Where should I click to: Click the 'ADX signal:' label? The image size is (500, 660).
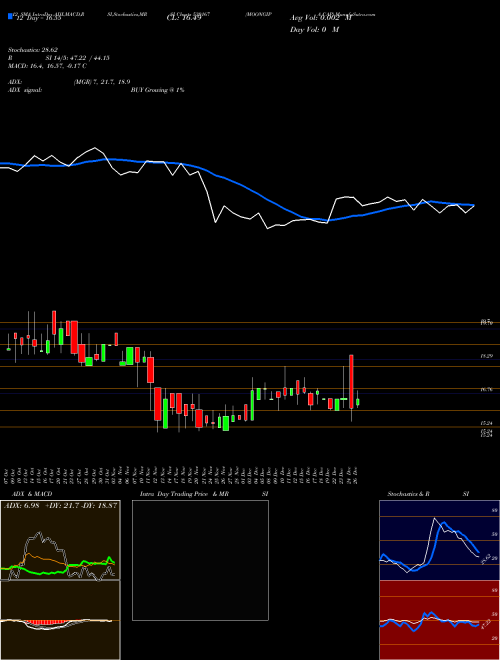coord(25,90)
